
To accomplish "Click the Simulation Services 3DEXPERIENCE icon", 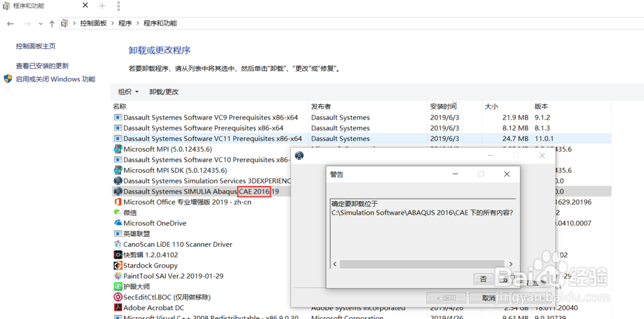I will (x=118, y=181).
